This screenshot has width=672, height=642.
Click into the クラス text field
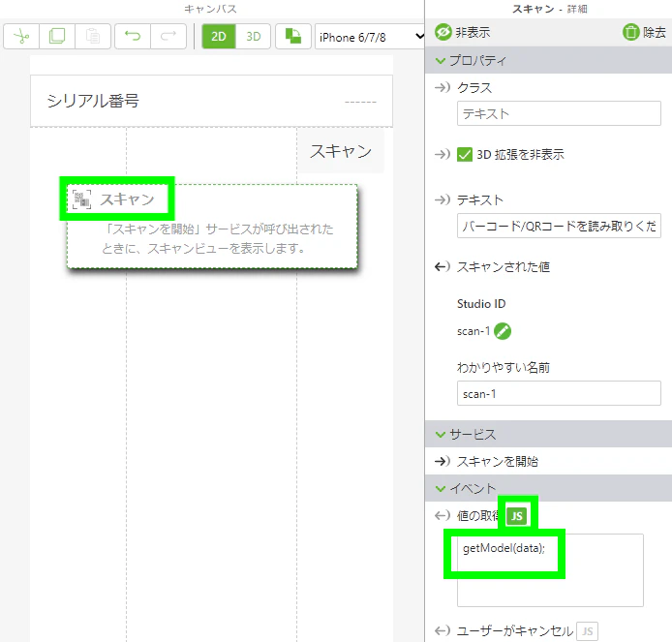[559, 113]
